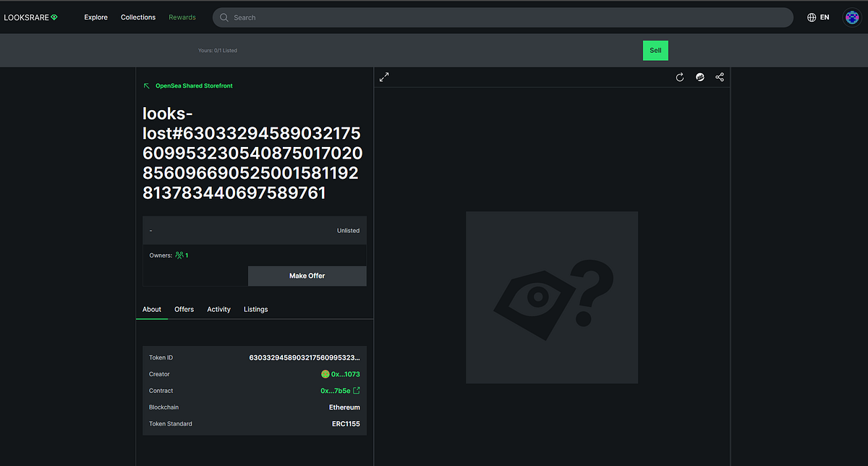Click the truncated Token ID value
The width and height of the screenshot is (868, 466).
click(x=305, y=357)
